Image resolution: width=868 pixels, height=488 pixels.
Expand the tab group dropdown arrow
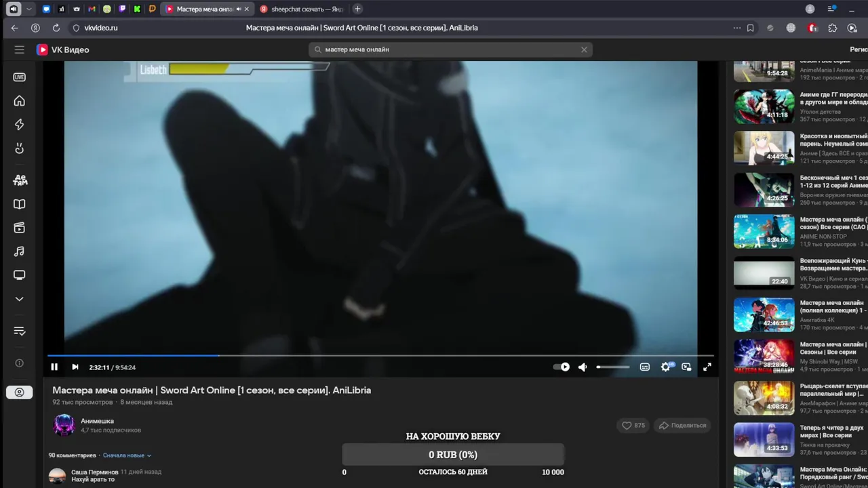coord(28,9)
